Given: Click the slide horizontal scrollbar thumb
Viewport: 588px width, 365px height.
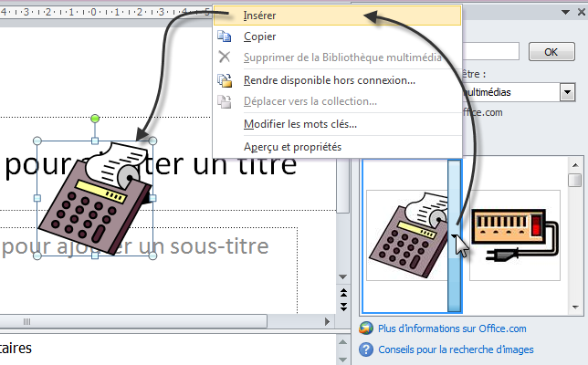Looking at the screenshot, I should (133, 321).
